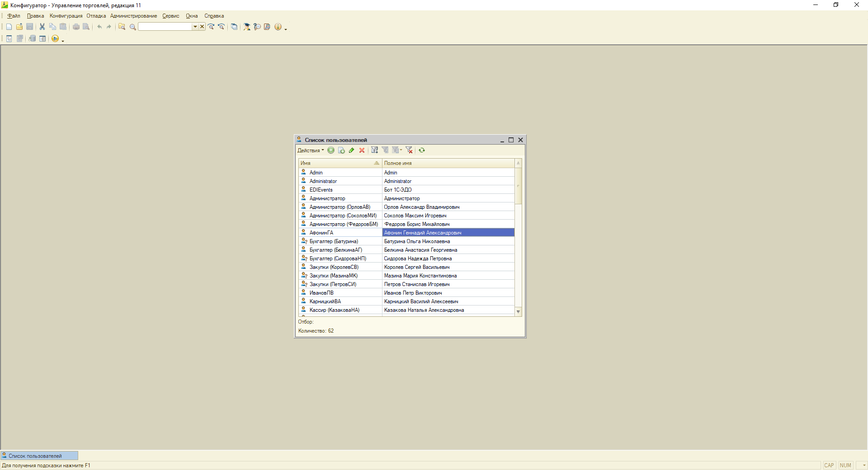
Task: Open the properties palette icon
Action: click(42, 39)
